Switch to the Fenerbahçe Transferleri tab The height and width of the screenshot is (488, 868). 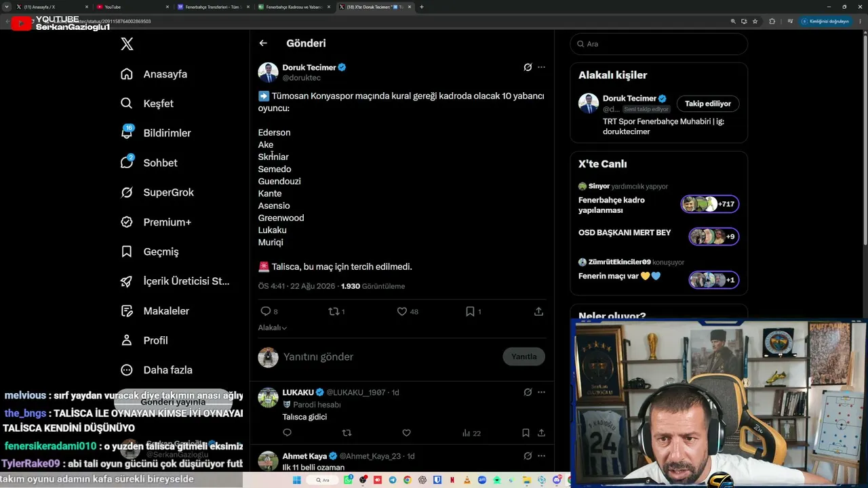point(212,7)
